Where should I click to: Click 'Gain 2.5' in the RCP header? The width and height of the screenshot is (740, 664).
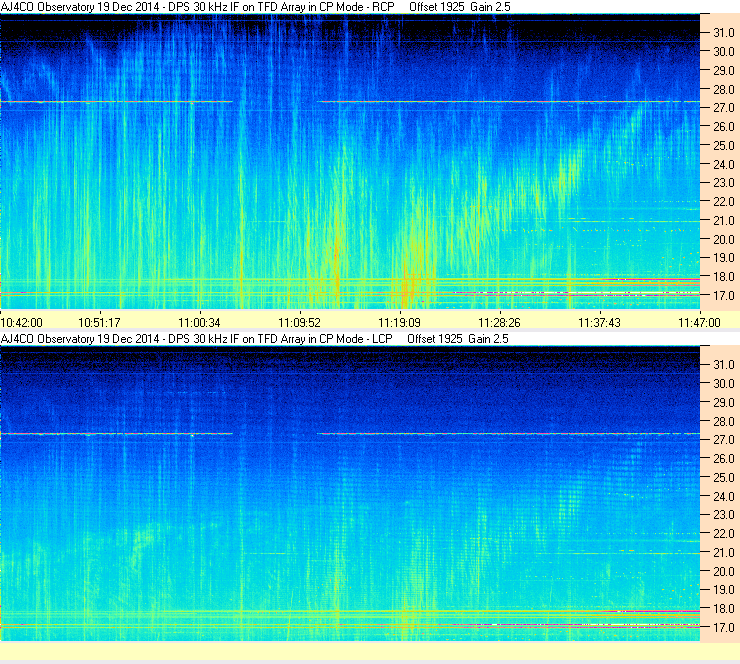(x=490, y=7)
